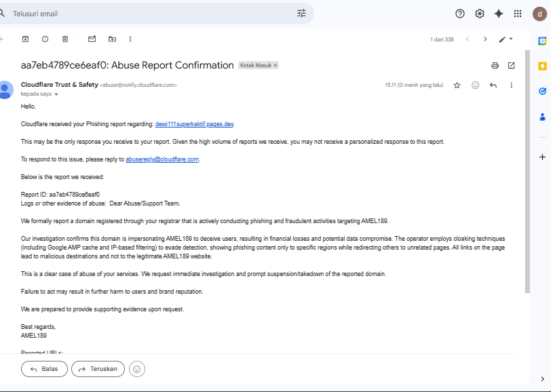Star this message
This screenshot has width=551, height=392.
pos(457,85)
